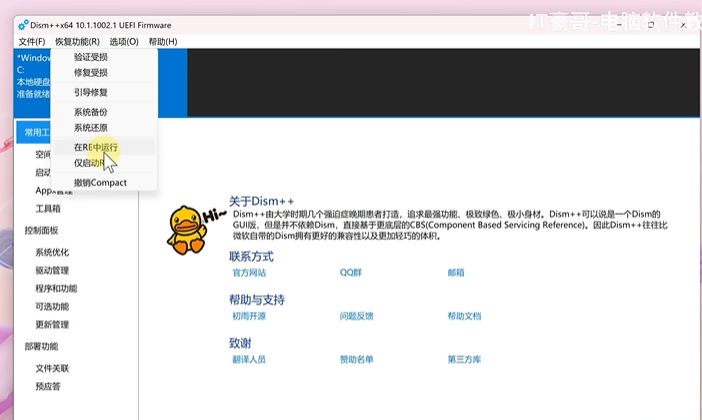This screenshot has width=702, height=420.
Task: Open the 恢复功能(R) menu
Action: coord(77,42)
